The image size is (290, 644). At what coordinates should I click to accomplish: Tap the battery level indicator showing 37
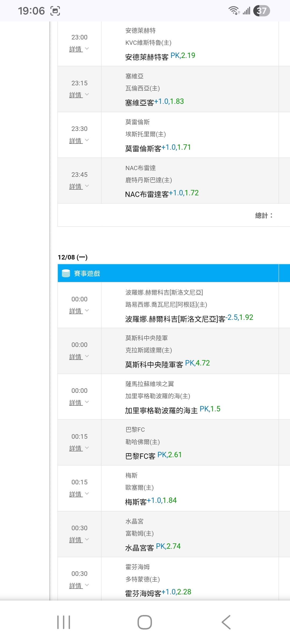click(x=261, y=11)
